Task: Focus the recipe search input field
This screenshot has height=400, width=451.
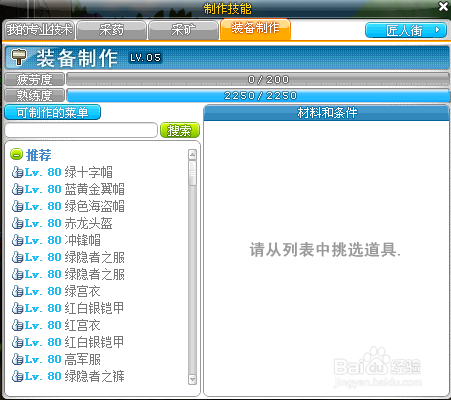Action: coord(81,130)
